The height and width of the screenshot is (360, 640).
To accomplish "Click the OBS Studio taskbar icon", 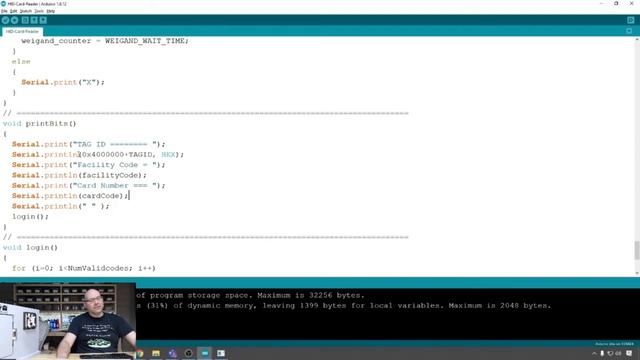I will pyautogui.click(x=188, y=353).
